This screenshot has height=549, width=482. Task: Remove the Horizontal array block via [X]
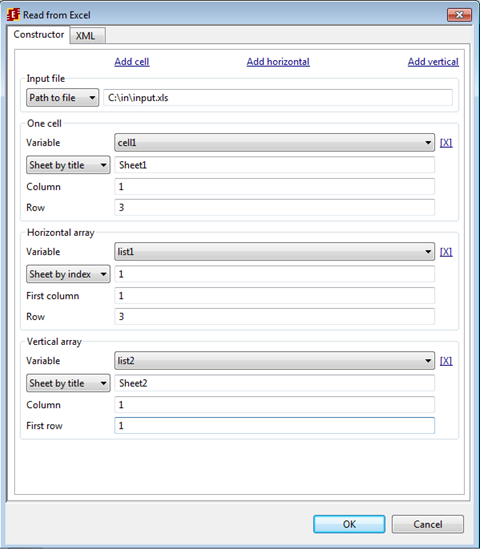[x=446, y=252]
